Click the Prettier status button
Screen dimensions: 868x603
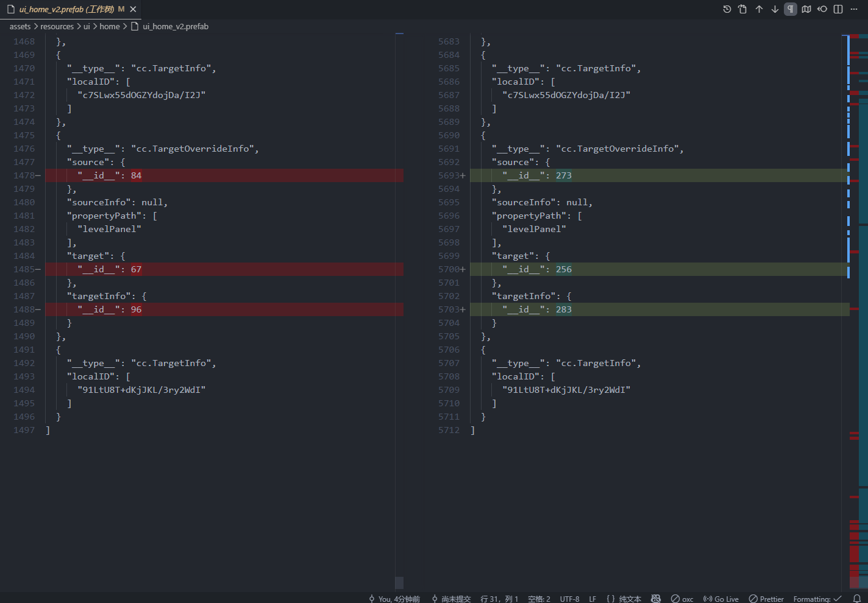(x=766, y=599)
